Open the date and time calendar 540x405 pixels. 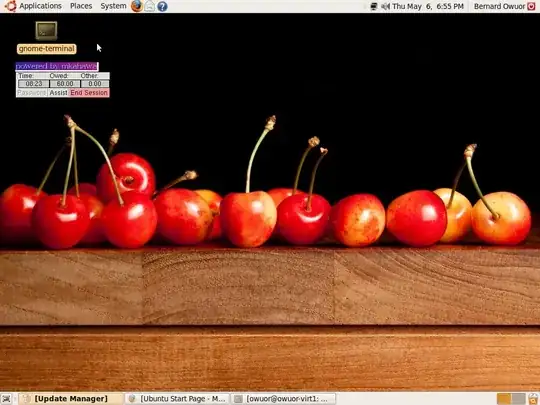428,6
